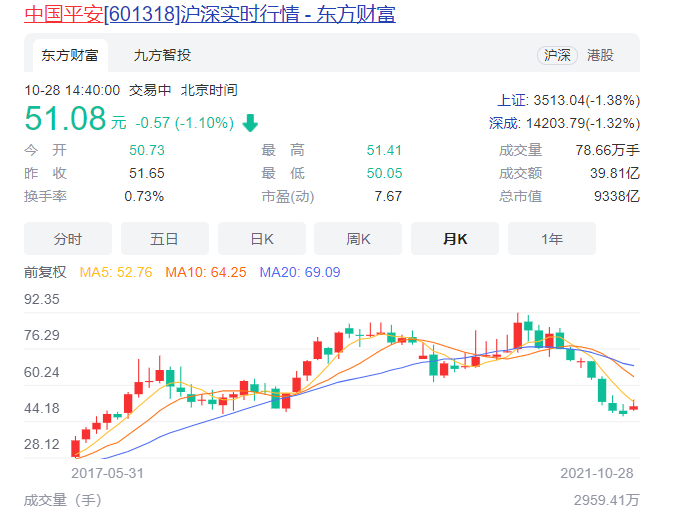Switch chart to 日K view

(x=261, y=239)
